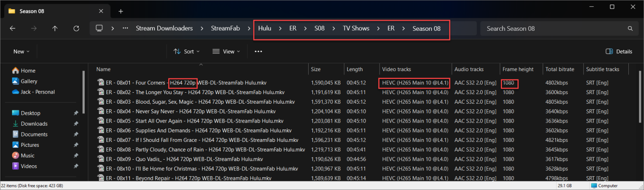Navigate to StreamFab in the breadcrumb
644x190 pixels.
(225, 28)
